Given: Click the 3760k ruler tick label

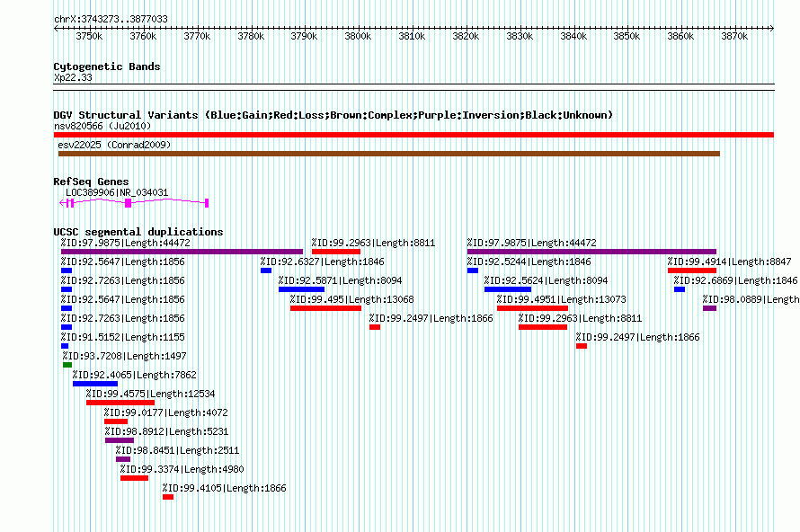Looking at the screenshot, I should click(x=143, y=36).
